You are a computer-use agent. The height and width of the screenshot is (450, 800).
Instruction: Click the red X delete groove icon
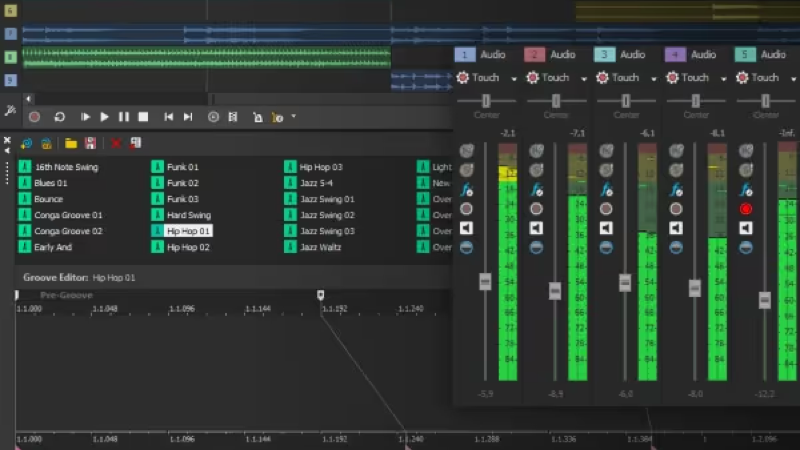coord(116,143)
